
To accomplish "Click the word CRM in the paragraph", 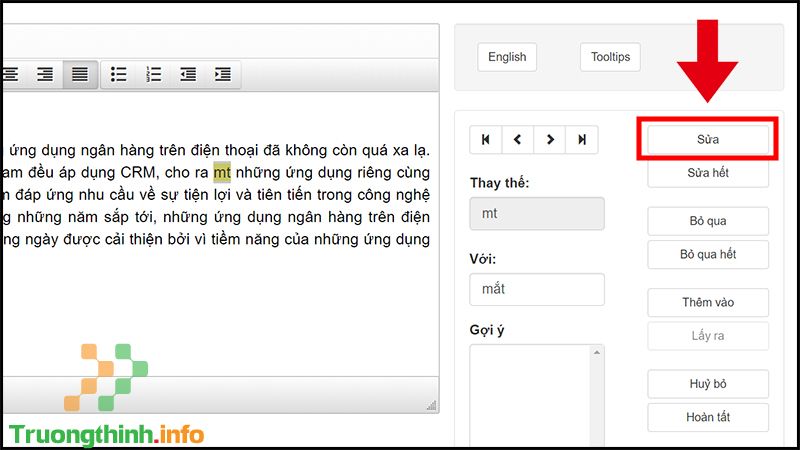I will tap(138, 172).
